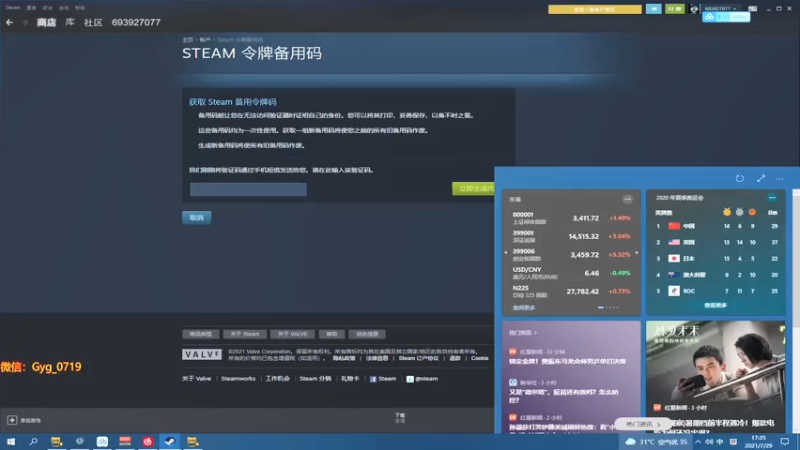Click the yellow account alert banner
This screenshot has width=800, height=450.
[x=594, y=9]
